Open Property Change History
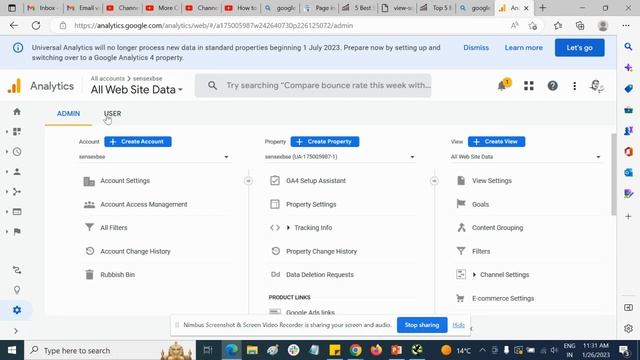Screen dimensions: 640x360 [x=321, y=251]
